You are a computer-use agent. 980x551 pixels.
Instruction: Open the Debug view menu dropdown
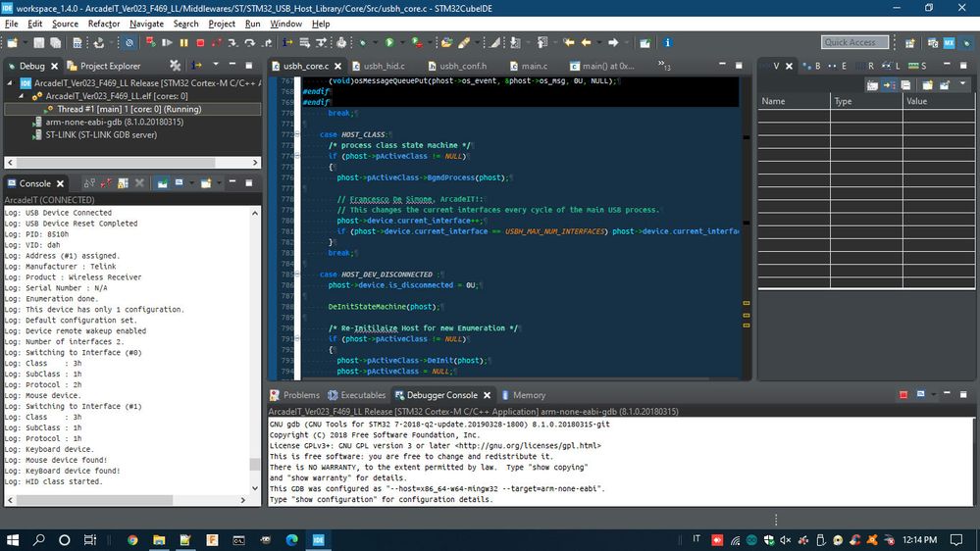click(216, 65)
